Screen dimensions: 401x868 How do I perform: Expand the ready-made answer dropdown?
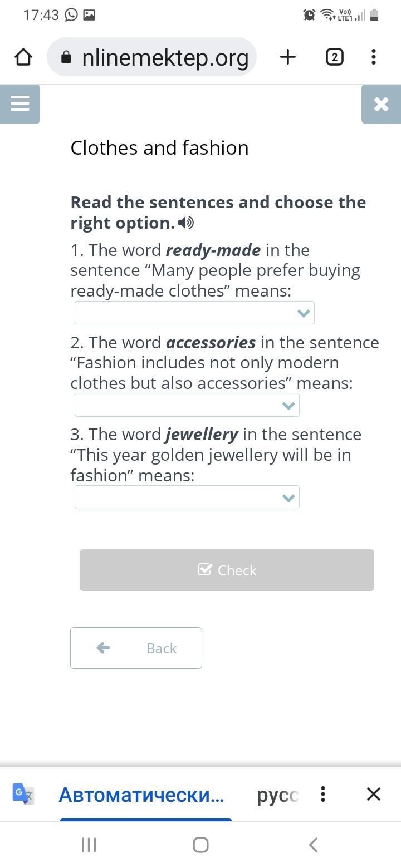click(x=194, y=313)
